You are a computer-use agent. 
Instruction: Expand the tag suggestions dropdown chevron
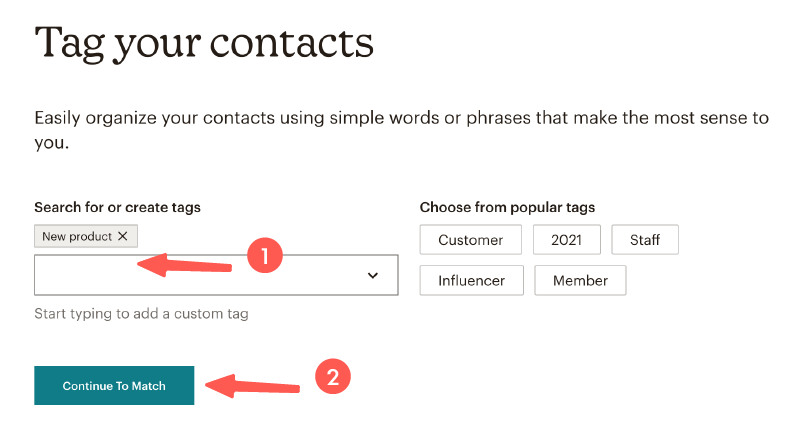pyautogui.click(x=373, y=275)
